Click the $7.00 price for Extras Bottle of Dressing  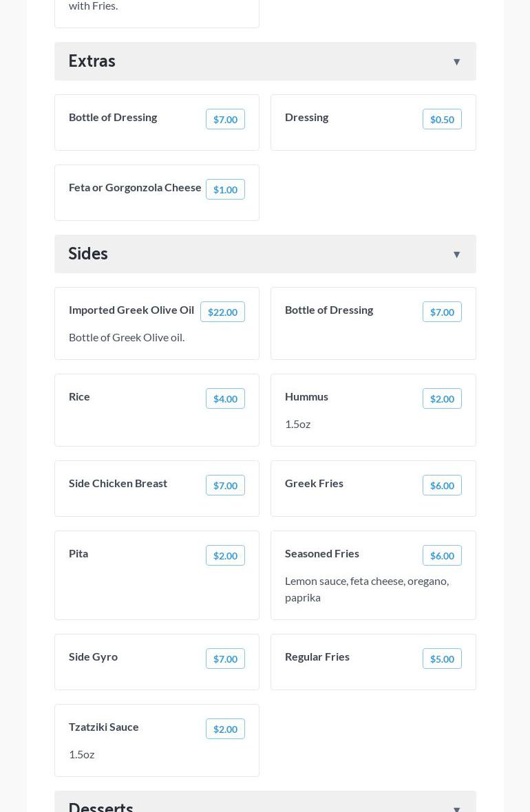click(225, 119)
